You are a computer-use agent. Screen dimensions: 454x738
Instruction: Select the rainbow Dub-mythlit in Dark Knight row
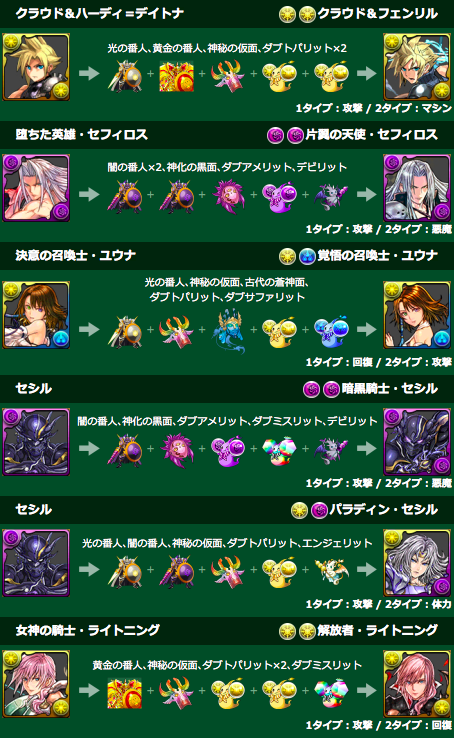(280, 450)
